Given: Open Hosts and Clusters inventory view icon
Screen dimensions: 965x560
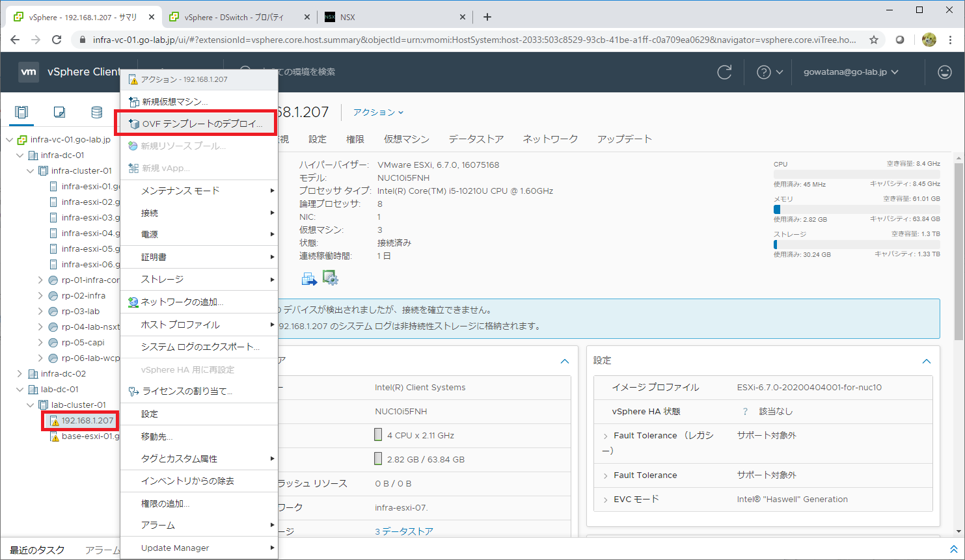Looking at the screenshot, I should pos(21,113).
